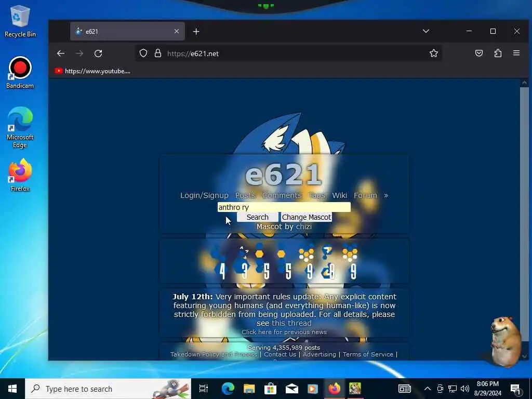The height and width of the screenshot is (399, 532).
Task: Close the e621 tab
Action: coord(177,31)
